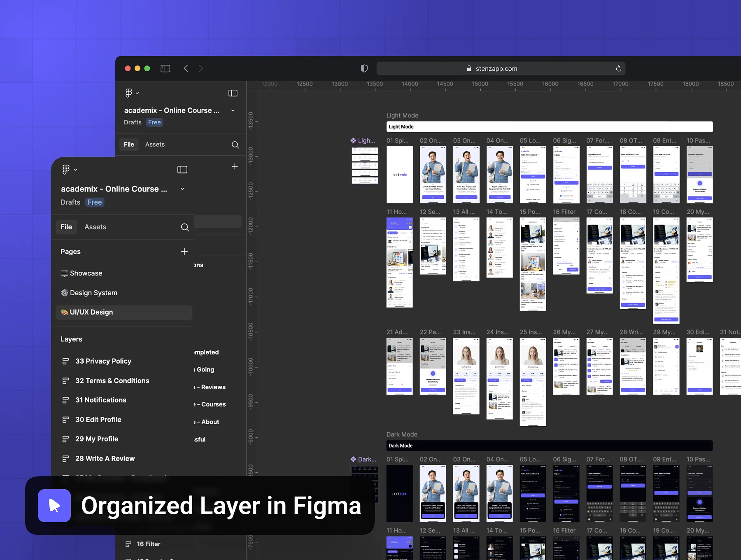Click the plus icon in the back window panel

pyautogui.click(x=235, y=166)
